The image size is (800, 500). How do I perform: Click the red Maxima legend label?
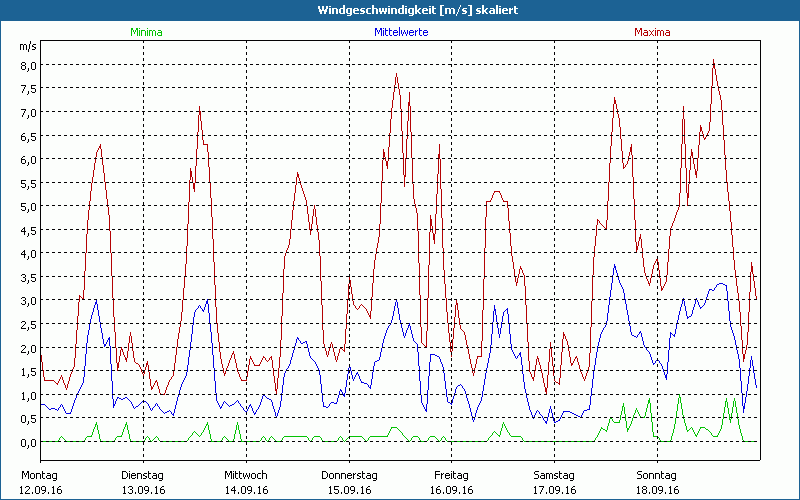[x=652, y=32]
